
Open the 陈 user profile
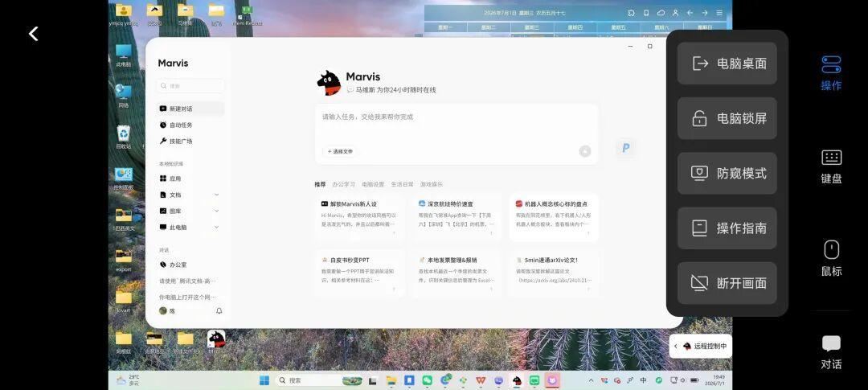pos(167,310)
